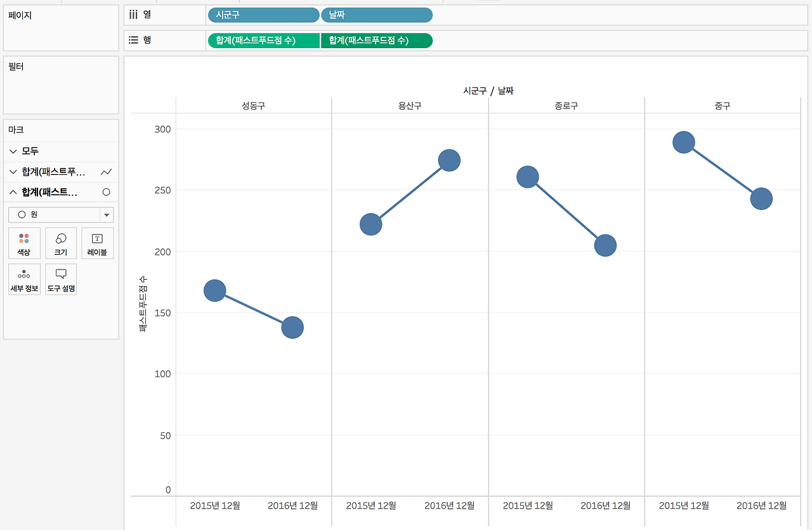The height and width of the screenshot is (530, 812).
Task: Open the 원 mark type dropdown
Action: pos(61,215)
